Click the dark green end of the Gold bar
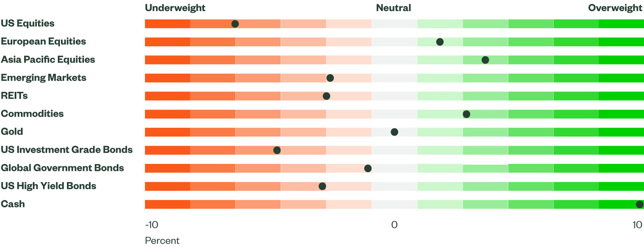Image resolution: width=644 pixels, height=247 pixels. (621, 132)
